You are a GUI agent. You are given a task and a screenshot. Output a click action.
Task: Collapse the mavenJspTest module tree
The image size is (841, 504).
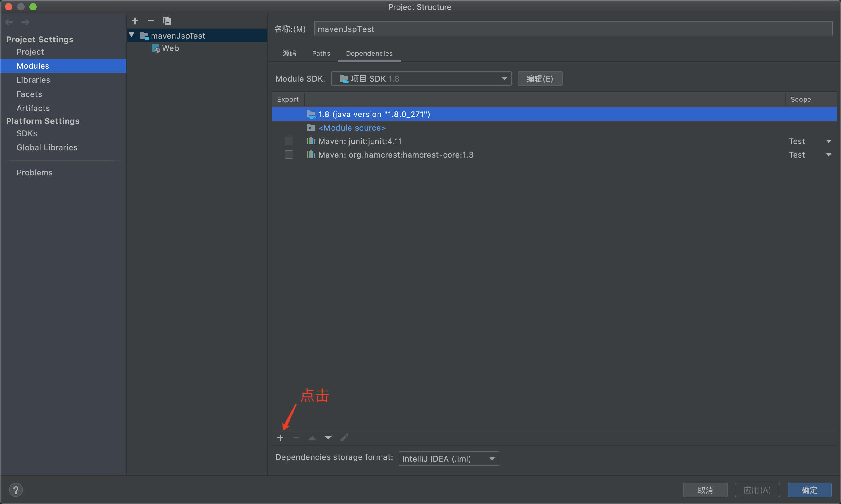point(132,35)
